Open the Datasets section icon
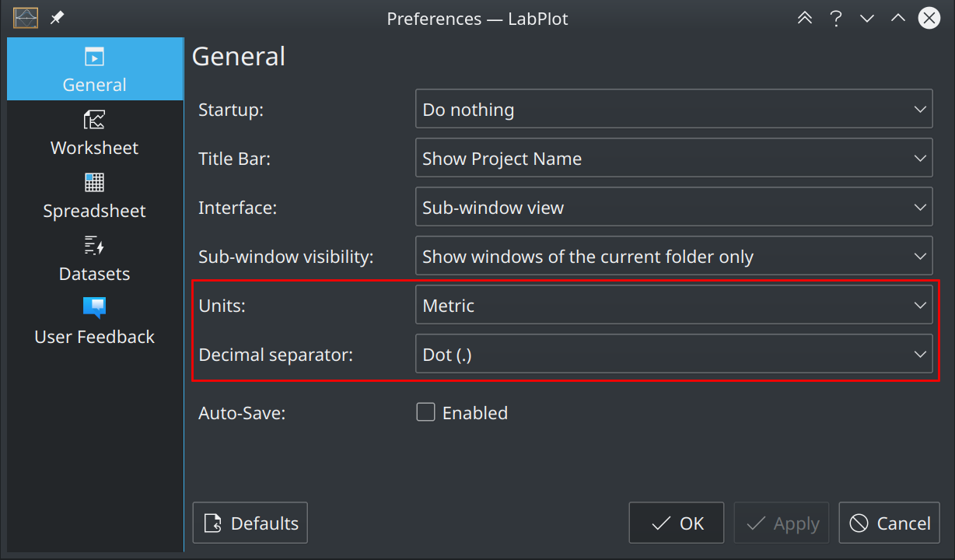Viewport: 955px width, 560px height. tap(94, 247)
